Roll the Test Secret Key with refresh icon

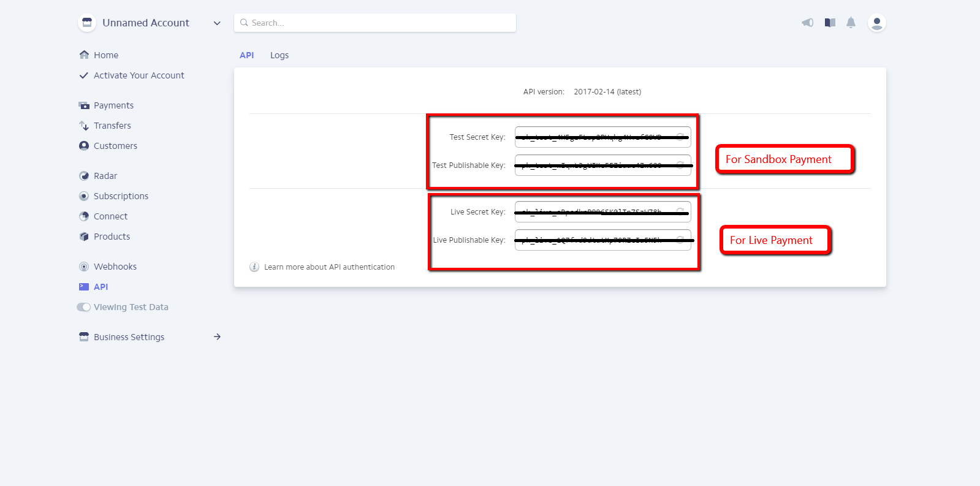coord(680,137)
